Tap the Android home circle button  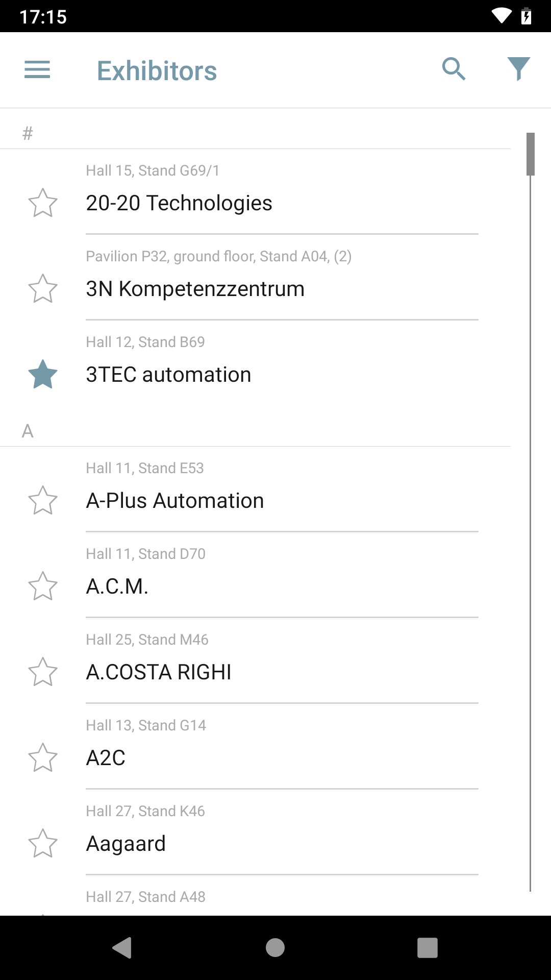[x=275, y=948]
